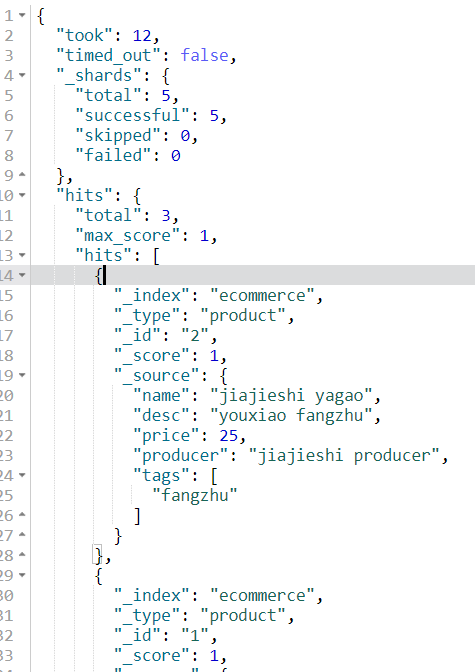Click the fold-end arrow on line 26
475x672 pixels.
pos(22,515)
